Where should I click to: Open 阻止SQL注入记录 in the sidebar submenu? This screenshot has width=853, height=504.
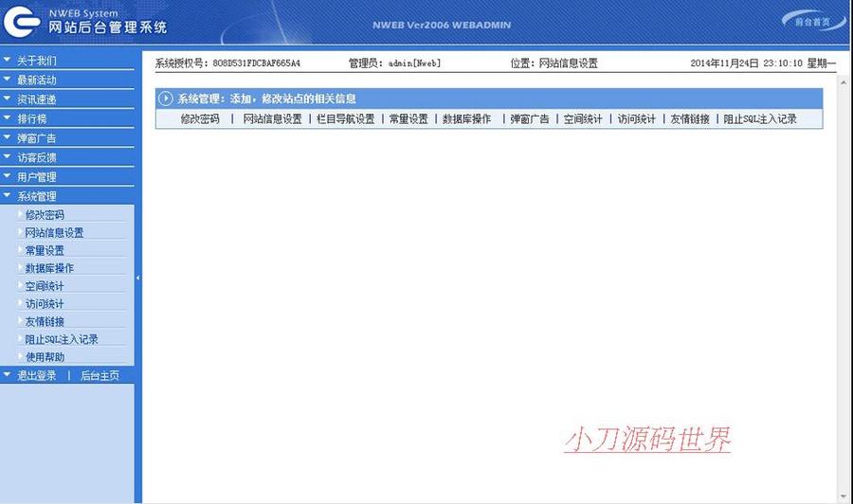[62, 339]
